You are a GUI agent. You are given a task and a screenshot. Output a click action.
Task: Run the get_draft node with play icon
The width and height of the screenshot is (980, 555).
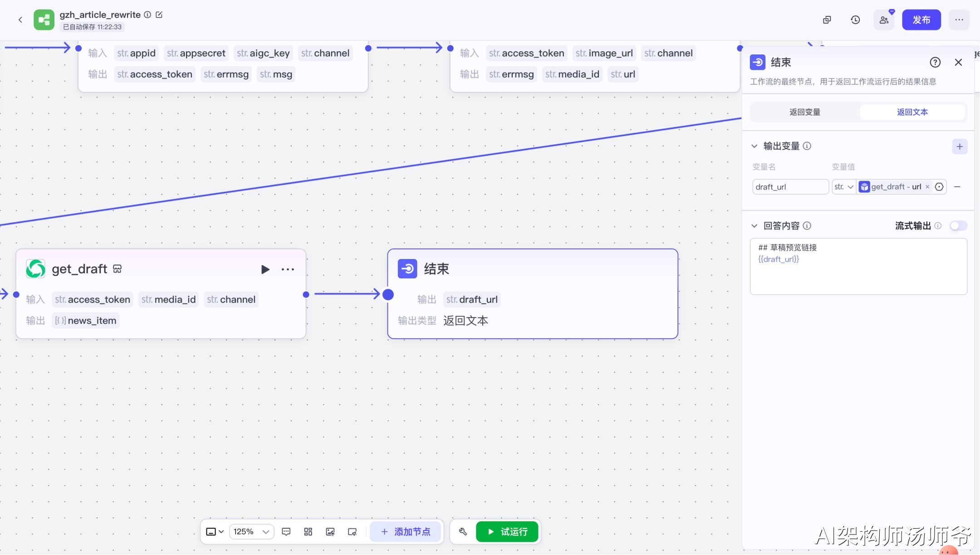(x=265, y=270)
